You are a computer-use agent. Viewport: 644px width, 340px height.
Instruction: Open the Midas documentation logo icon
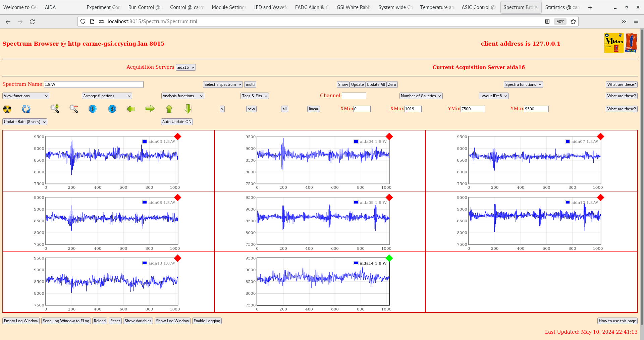click(x=613, y=43)
